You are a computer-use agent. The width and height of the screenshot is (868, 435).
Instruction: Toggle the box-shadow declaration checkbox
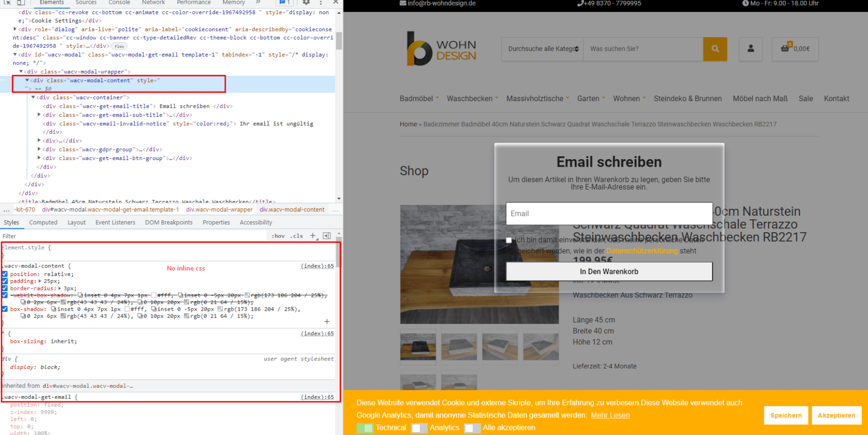(x=5, y=309)
